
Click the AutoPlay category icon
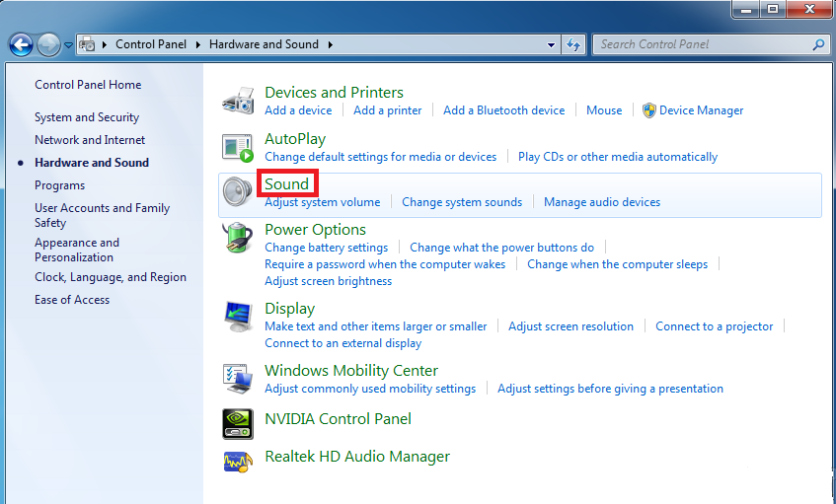click(238, 148)
